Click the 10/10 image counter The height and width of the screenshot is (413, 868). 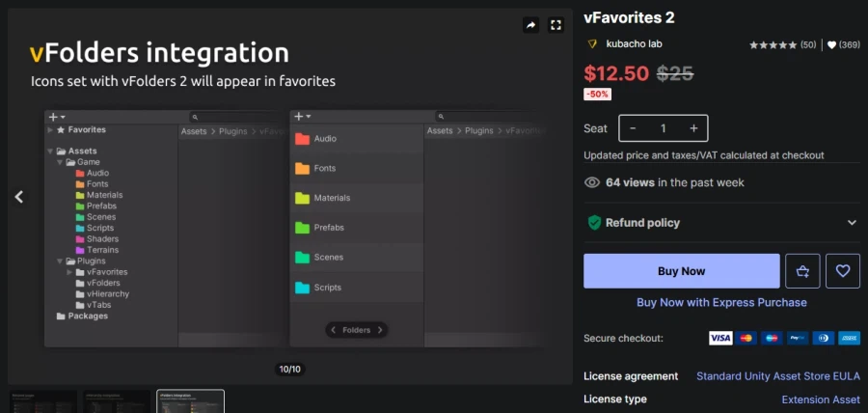(290, 370)
